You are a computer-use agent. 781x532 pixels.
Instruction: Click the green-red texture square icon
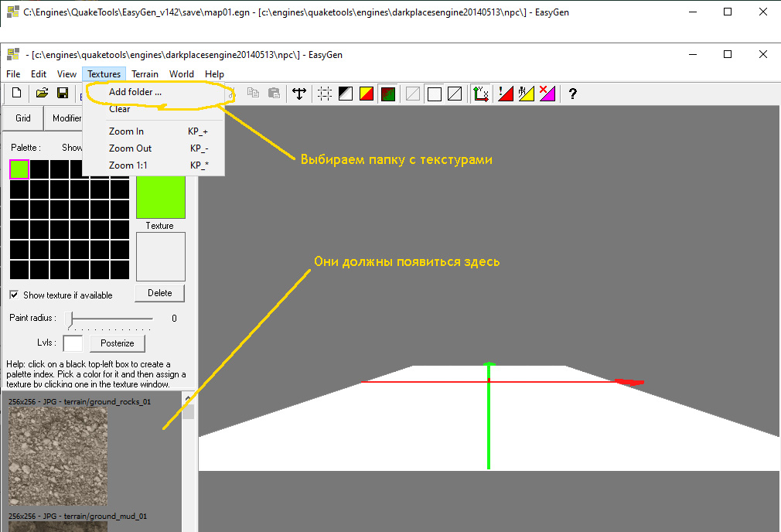pyautogui.click(x=388, y=93)
